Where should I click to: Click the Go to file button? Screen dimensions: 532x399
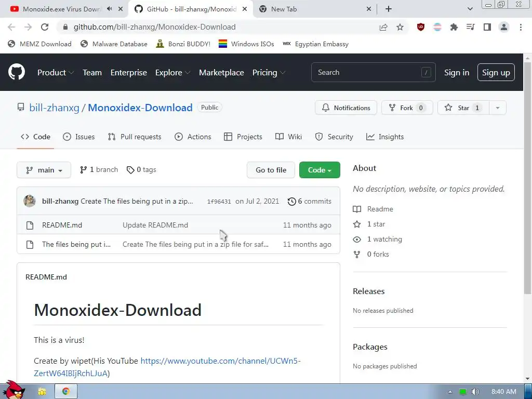tap(271, 170)
